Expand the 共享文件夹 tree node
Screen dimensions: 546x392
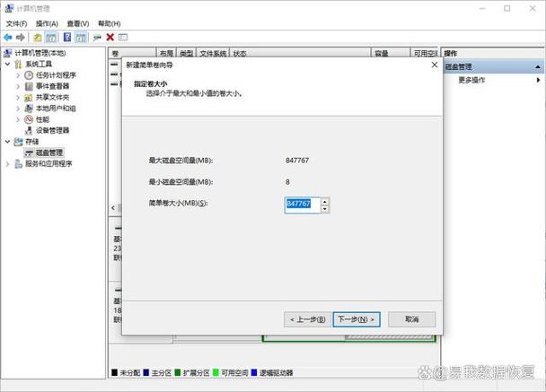(x=18, y=98)
